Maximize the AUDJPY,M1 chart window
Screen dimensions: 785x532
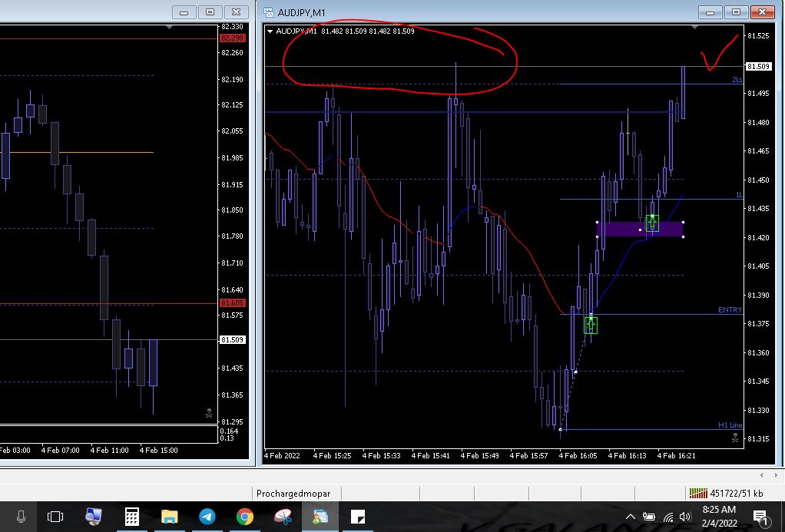coord(736,12)
